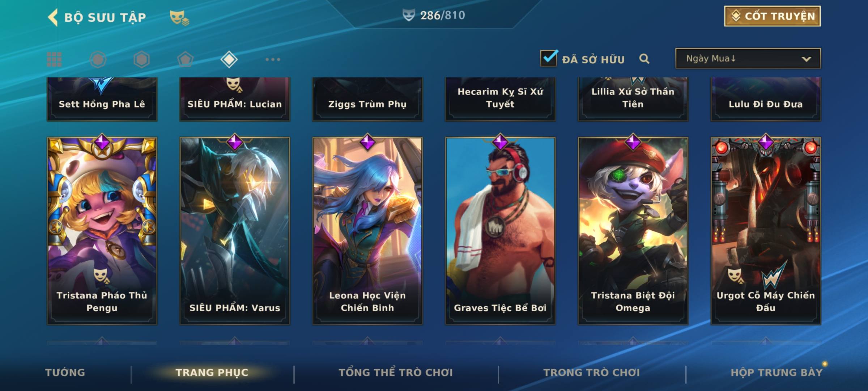Select the diamond rarity filter icon
This screenshot has width=868, height=391.
(229, 59)
